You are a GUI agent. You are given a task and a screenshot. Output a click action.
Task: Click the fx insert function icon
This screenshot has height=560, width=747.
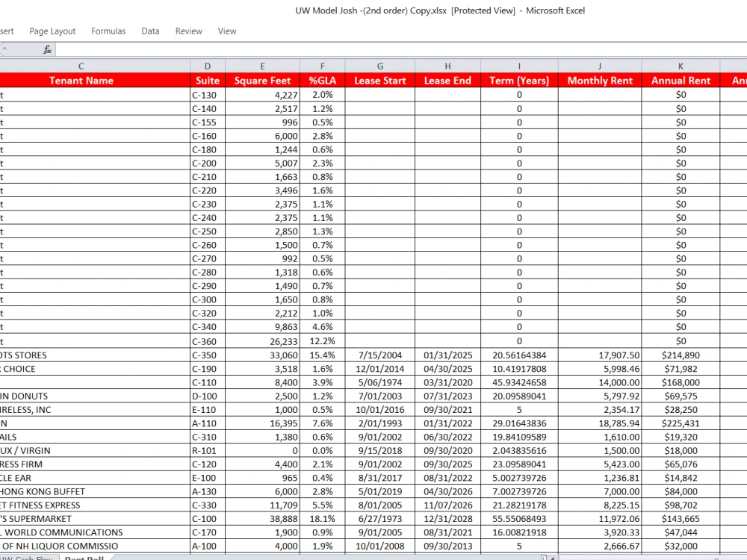[47, 49]
